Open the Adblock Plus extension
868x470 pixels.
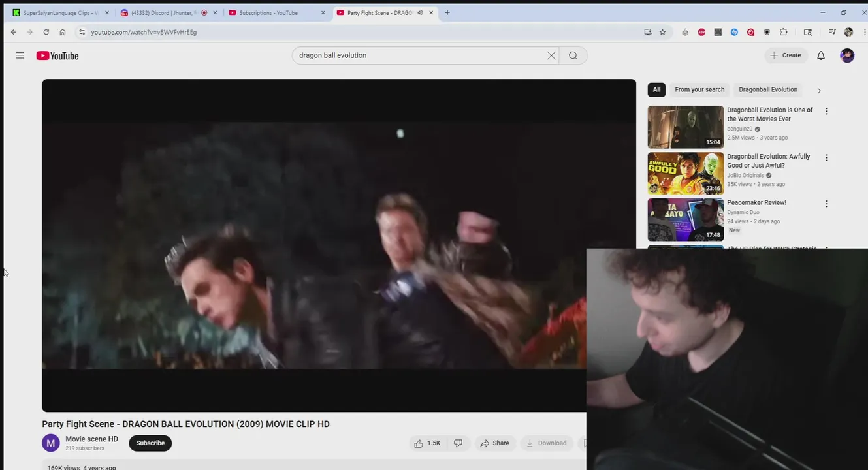point(701,32)
